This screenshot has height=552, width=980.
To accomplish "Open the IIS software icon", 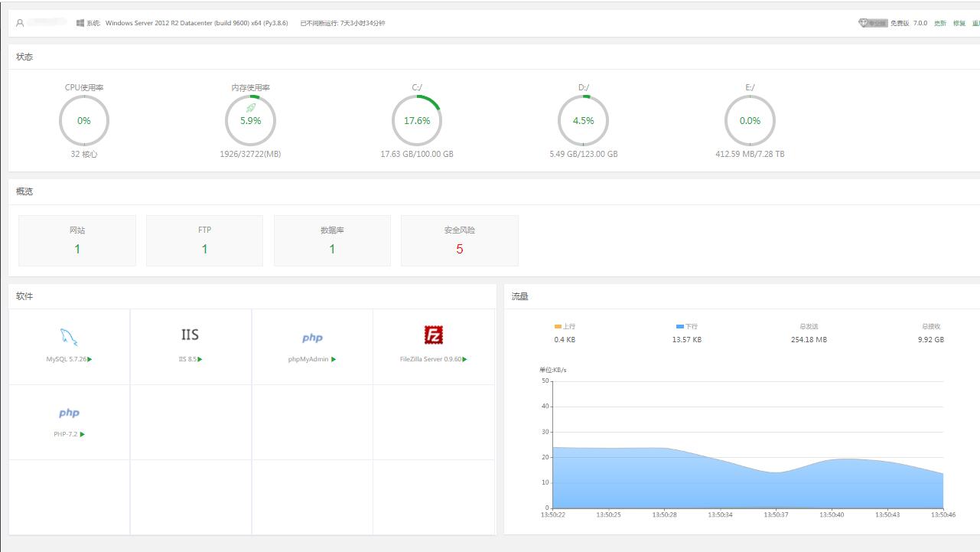I will pos(190,335).
